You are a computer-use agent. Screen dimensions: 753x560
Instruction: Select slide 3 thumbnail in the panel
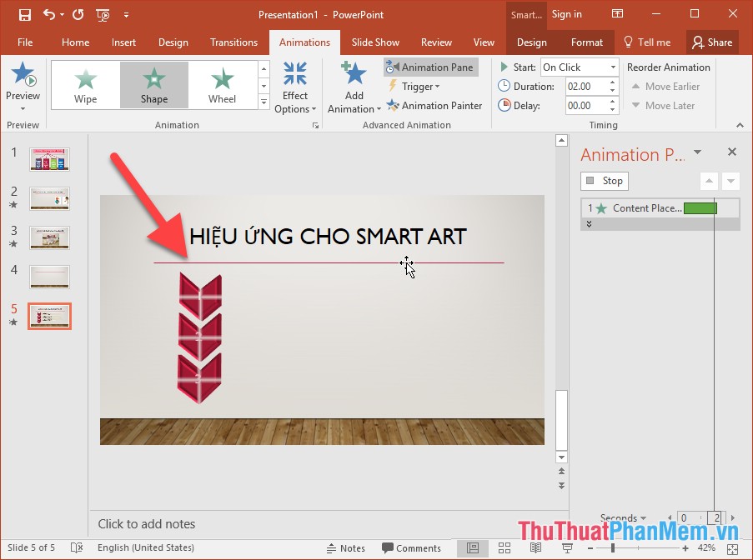[x=49, y=237]
